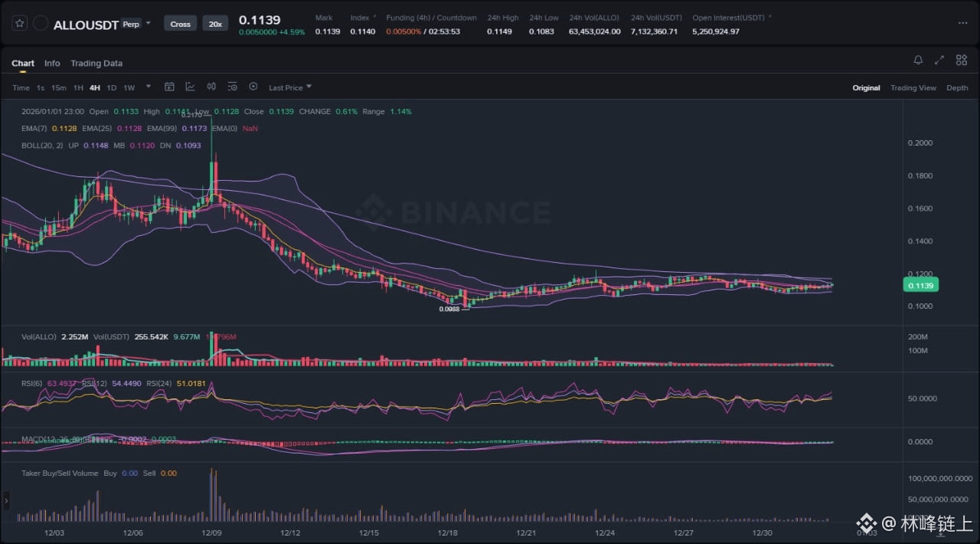Click the green 0.1139 current price tag
The height and width of the screenshot is (544, 980).
[920, 285]
